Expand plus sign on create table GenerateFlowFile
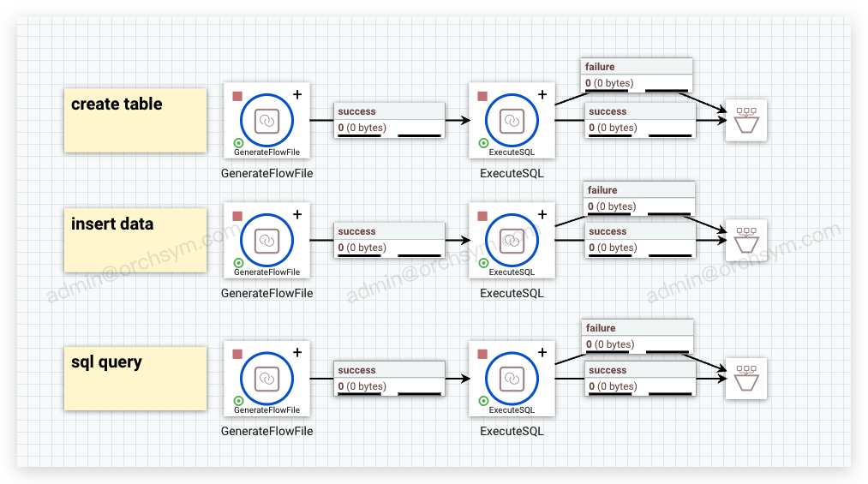 (x=297, y=95)
